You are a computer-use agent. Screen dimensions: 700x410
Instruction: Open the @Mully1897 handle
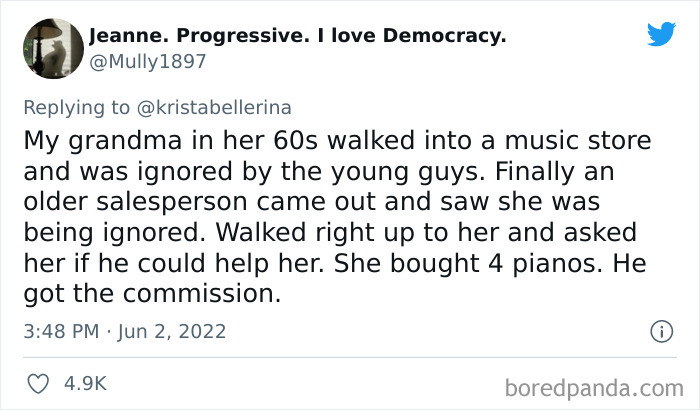(148, 62)
